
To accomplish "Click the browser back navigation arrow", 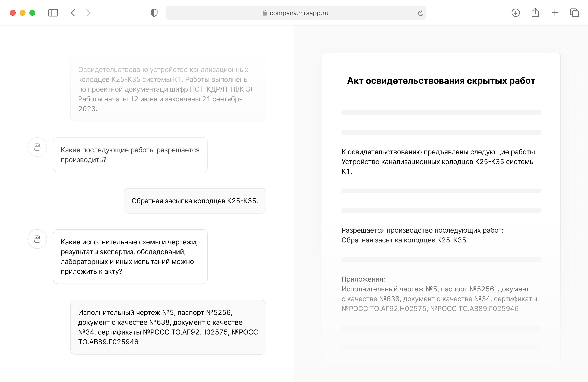I will (x=73, y=12).
